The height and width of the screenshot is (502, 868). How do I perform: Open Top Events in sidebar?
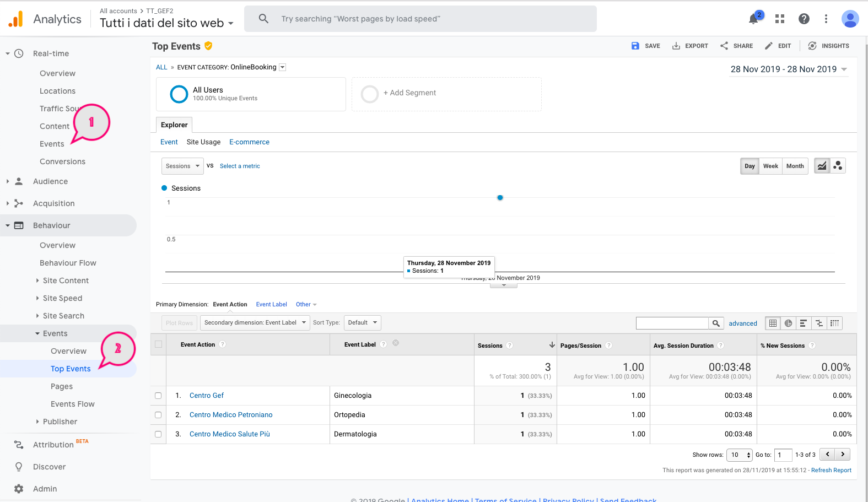[71, 369]
